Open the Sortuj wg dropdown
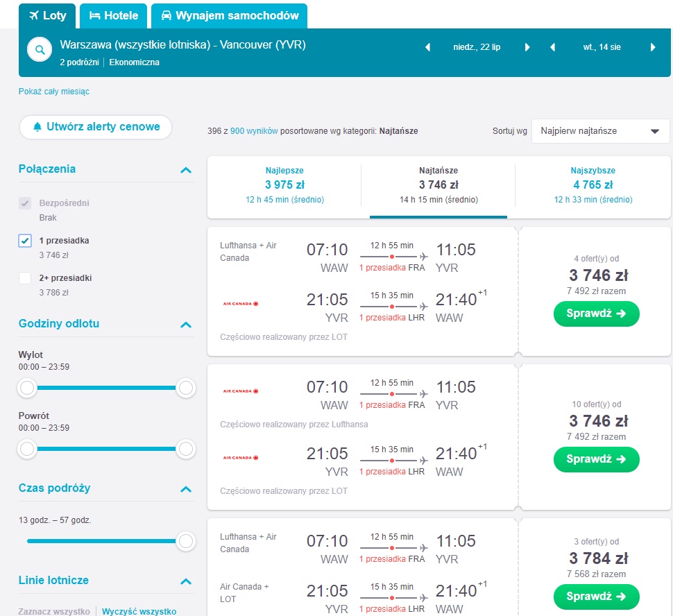The image size is (673, 616). click(600, 131)
